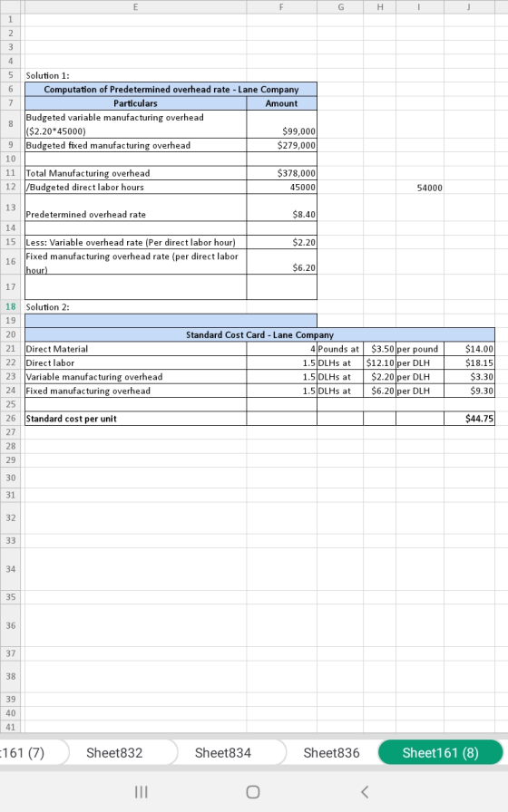Select the quantity 4 cell in row 21
Viewport: 508px width, 812px height.
[281, 349]
